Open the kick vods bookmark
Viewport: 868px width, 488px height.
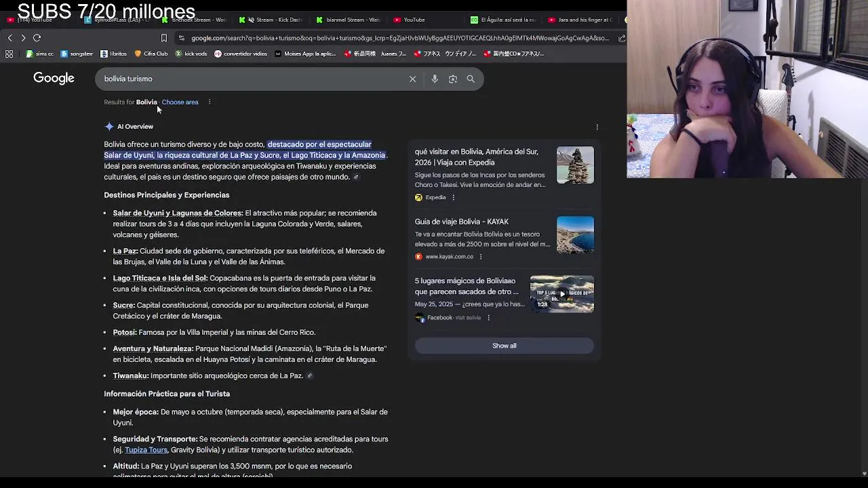[191, 54]
